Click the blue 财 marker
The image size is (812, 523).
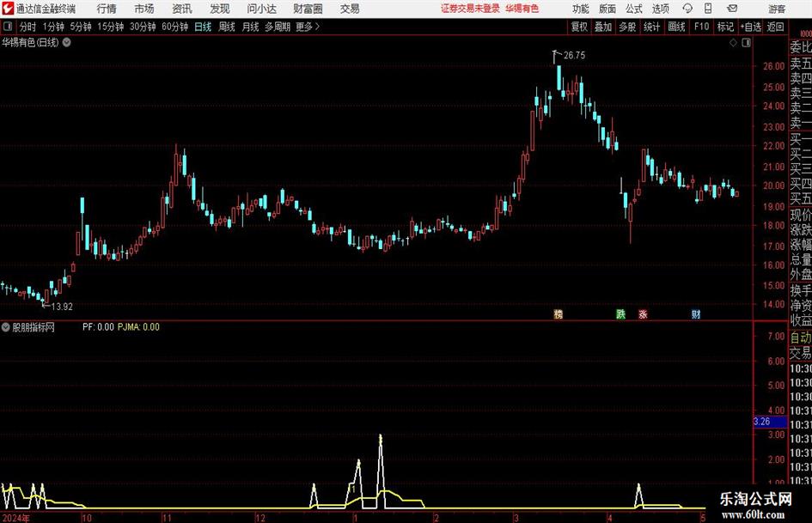(x=696, y=313)
